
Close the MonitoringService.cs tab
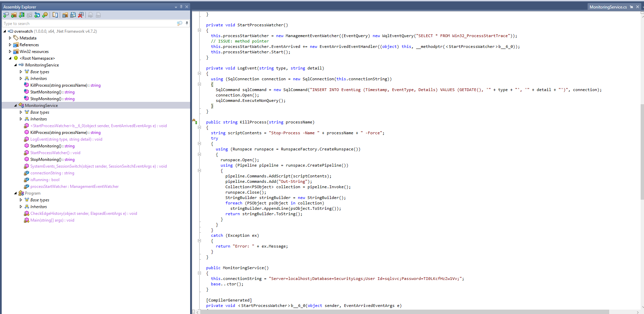(638, 7)
